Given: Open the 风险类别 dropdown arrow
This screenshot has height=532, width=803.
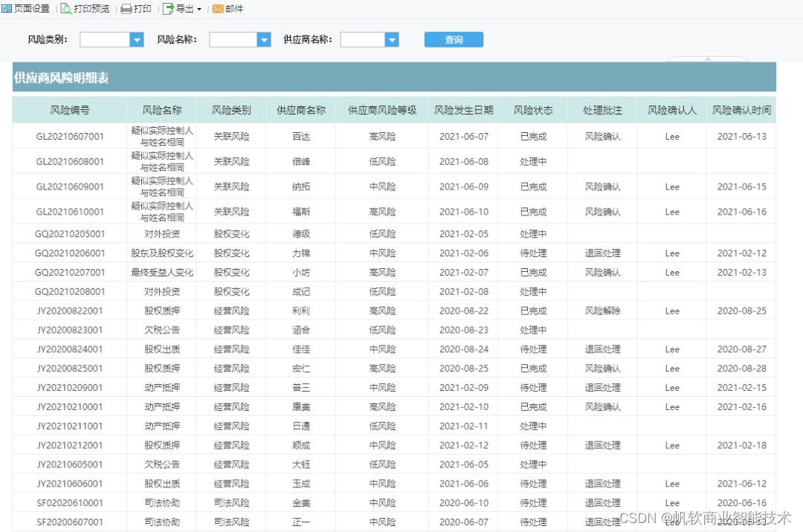Looking at the screenshot, I should tap(137, 39).
